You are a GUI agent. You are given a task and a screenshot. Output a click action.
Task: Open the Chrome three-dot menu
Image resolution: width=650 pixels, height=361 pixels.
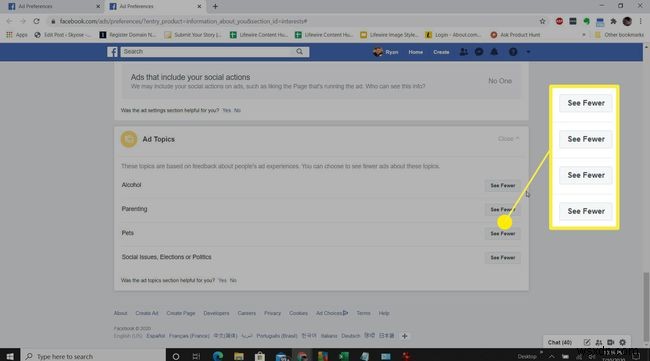[x=640, y=21]
